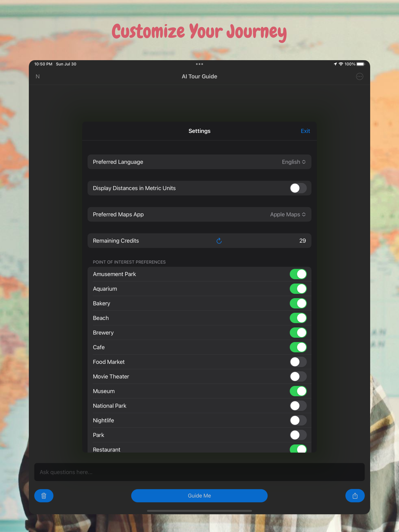
Task: Tap the share icon button
Action: (x=355, y=495)
